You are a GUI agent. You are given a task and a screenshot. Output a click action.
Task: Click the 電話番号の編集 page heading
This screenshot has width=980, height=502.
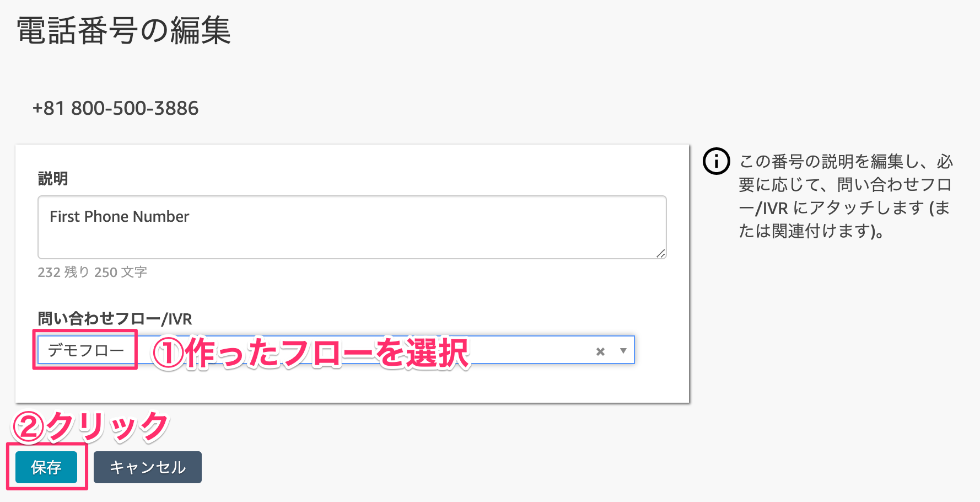(123, 30)
